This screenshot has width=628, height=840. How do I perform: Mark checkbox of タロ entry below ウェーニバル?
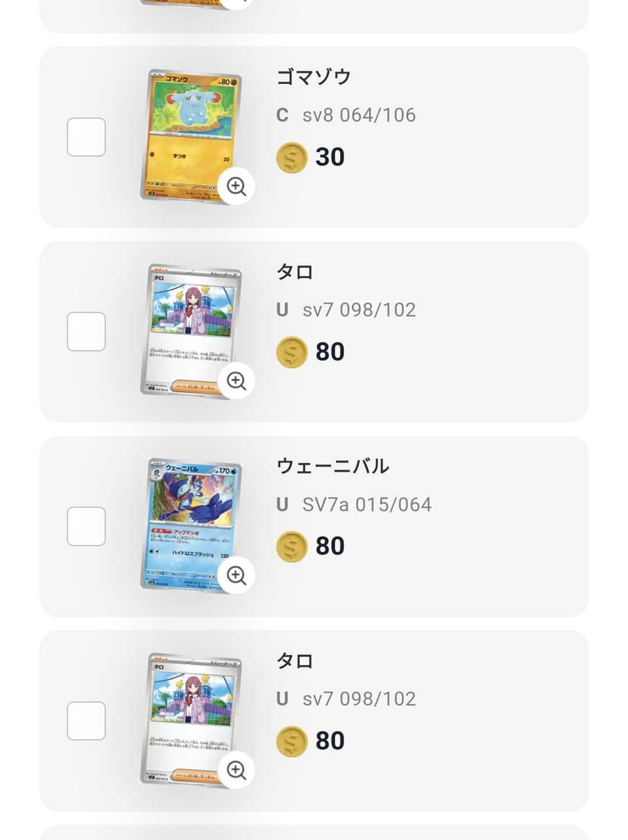87,721
